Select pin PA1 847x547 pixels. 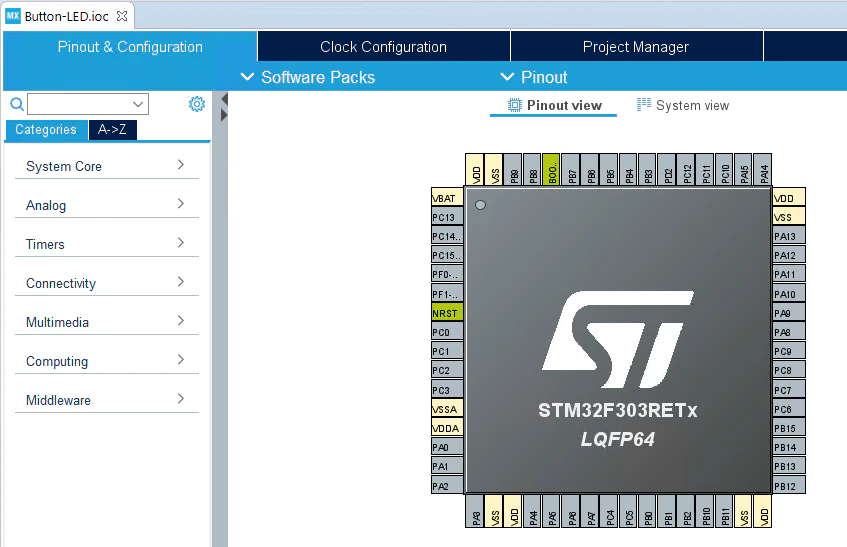[x=447, y=466]
